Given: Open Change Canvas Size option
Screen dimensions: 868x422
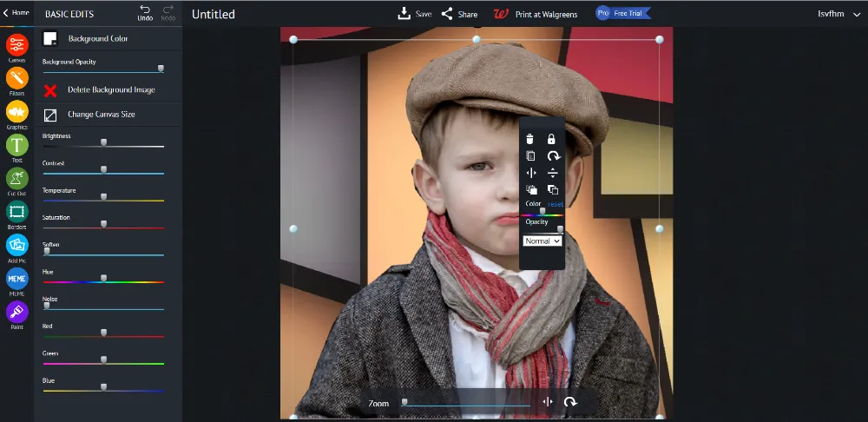Looking at the screenshot, I should (x=101, y=115).
